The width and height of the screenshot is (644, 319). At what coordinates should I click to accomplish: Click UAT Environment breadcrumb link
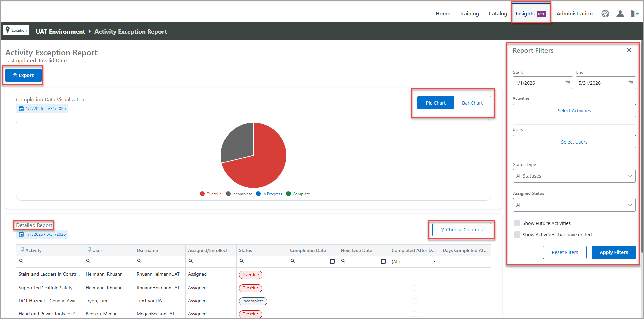tap(60, 32)
